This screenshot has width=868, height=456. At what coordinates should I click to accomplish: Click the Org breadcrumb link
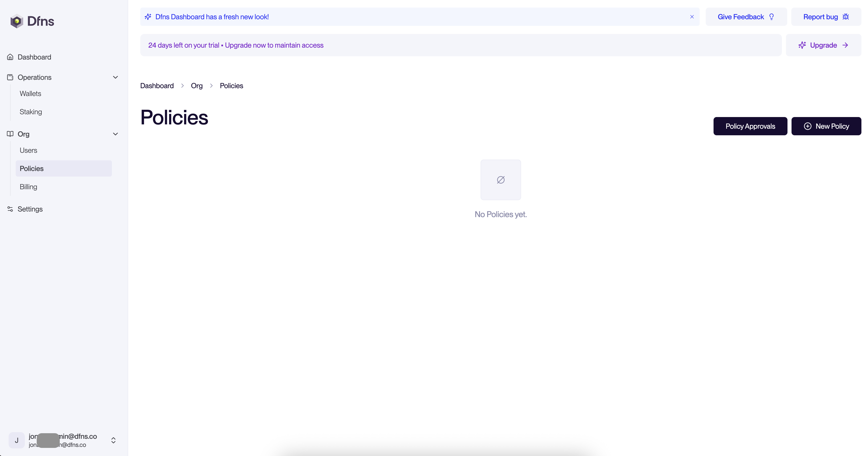196,86
